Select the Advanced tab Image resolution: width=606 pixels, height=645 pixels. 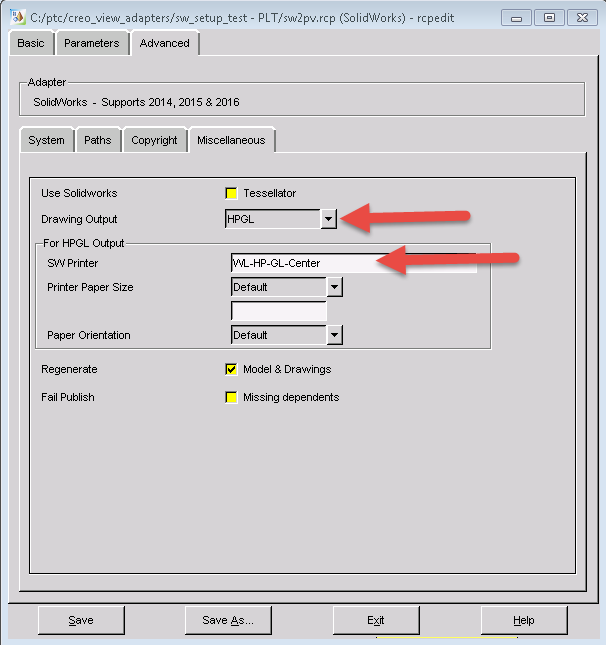pos(165,43)
